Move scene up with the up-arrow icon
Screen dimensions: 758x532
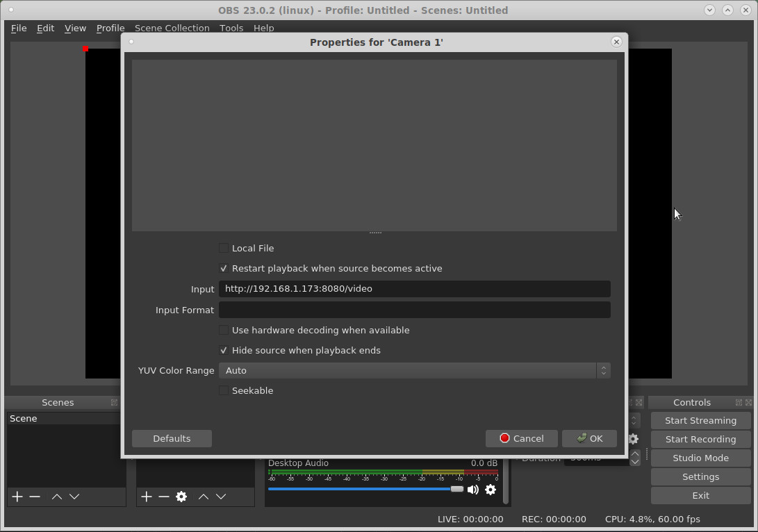point(56,497)
